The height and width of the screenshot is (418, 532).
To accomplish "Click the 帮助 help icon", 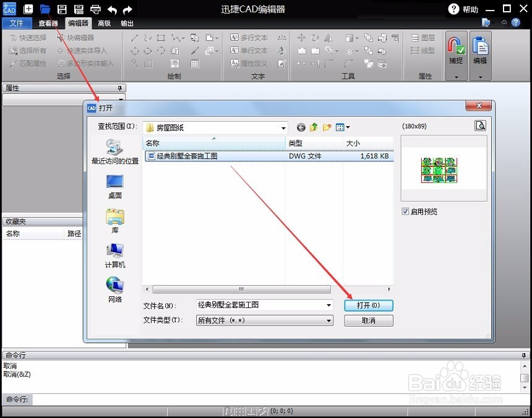I will pos(453,9).
